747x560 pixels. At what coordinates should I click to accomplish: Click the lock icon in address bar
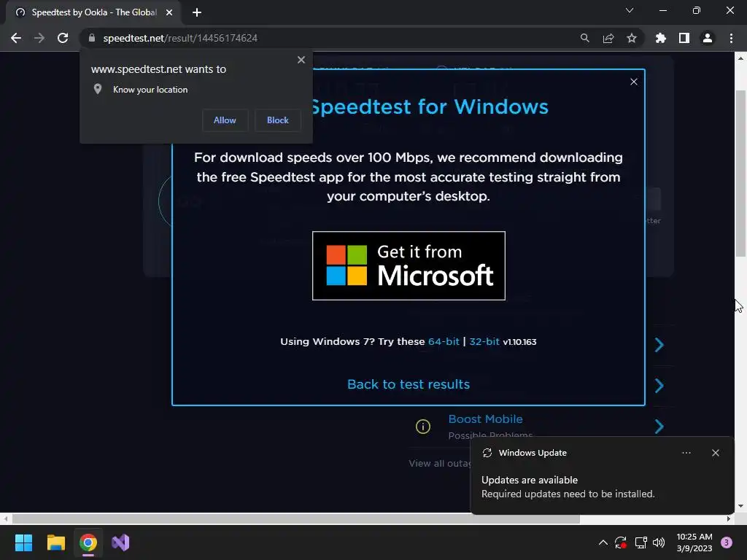[x=92, y=38]
